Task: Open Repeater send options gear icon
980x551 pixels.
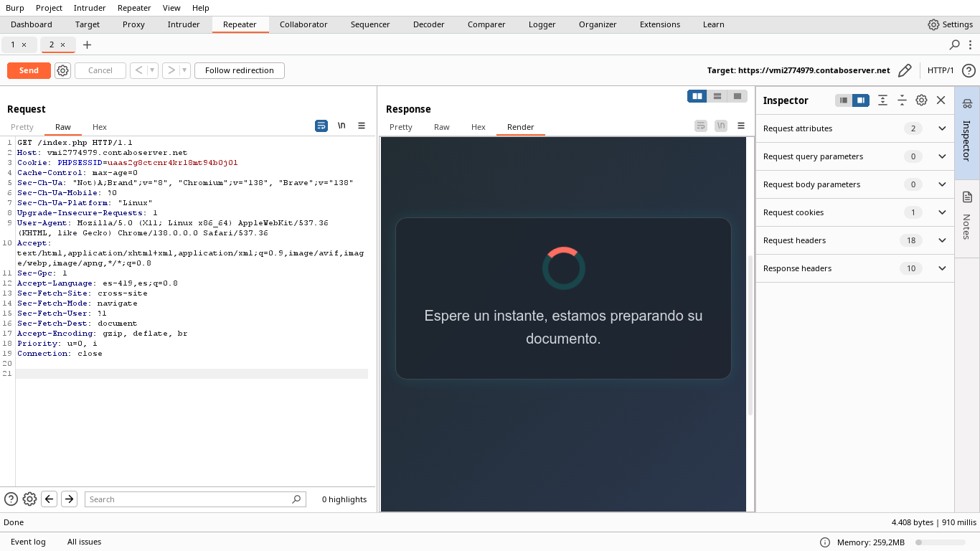Action: pos(62,70)
